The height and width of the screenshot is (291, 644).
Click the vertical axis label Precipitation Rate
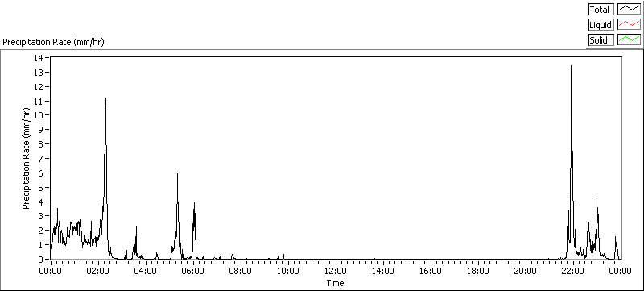pos(27,158)
